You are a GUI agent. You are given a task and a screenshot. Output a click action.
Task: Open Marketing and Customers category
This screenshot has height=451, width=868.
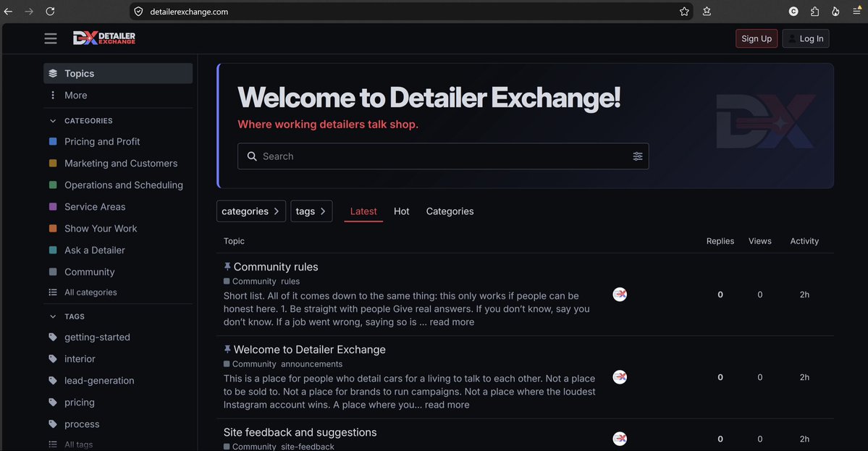point(118,164)
